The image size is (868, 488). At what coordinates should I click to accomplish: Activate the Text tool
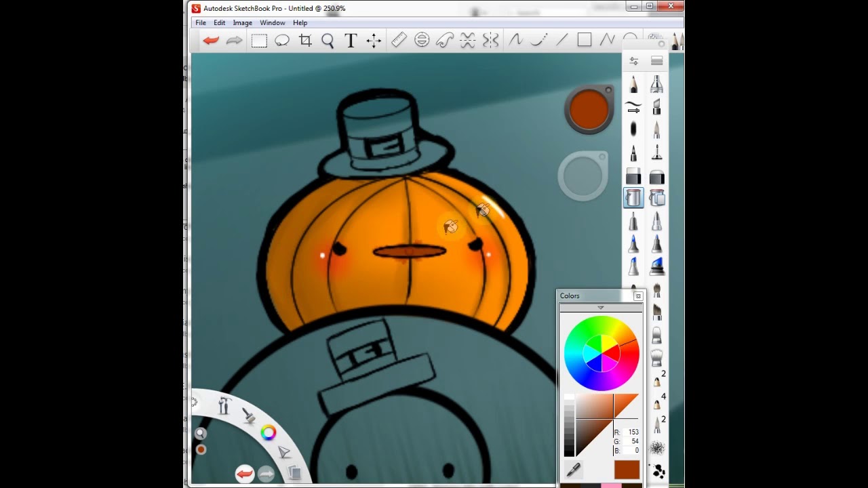coord(351,41)
